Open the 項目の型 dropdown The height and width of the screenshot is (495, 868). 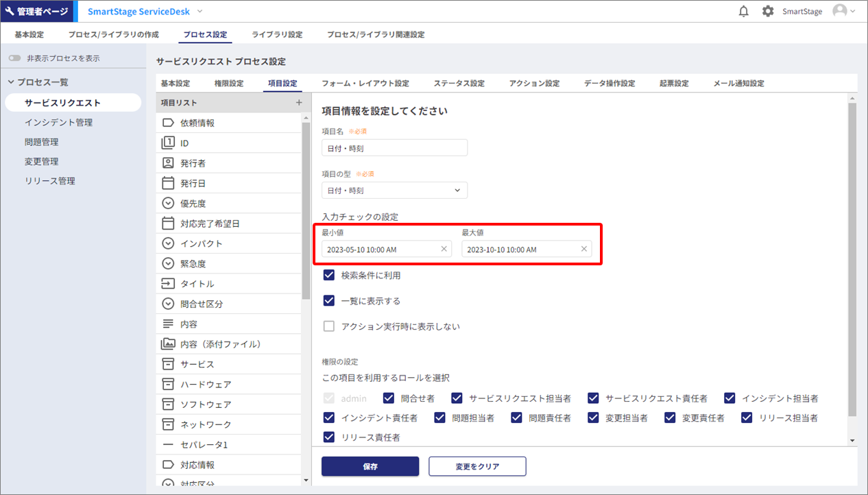(x=394, y=191)
